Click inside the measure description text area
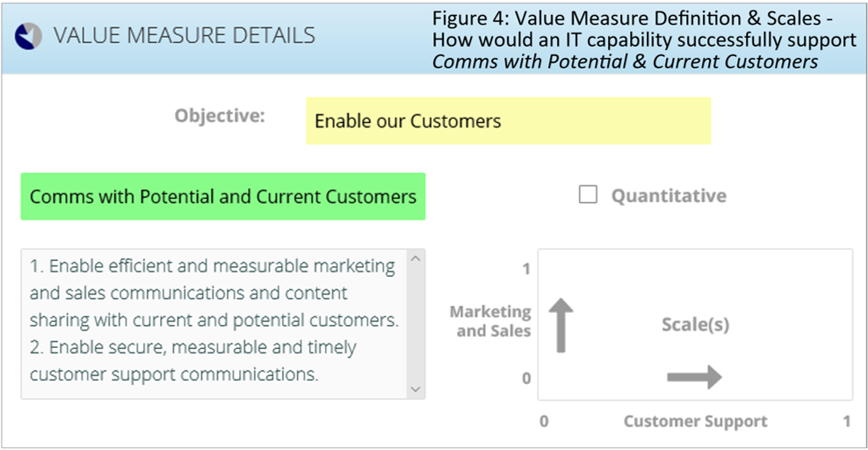This screenshot has height=450, width=868. click(x=213, y=324)
